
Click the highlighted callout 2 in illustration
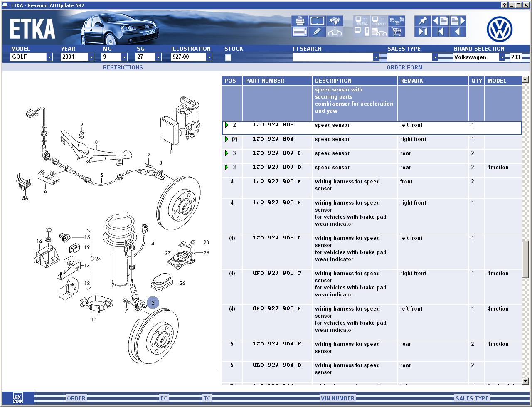(153, 303)
